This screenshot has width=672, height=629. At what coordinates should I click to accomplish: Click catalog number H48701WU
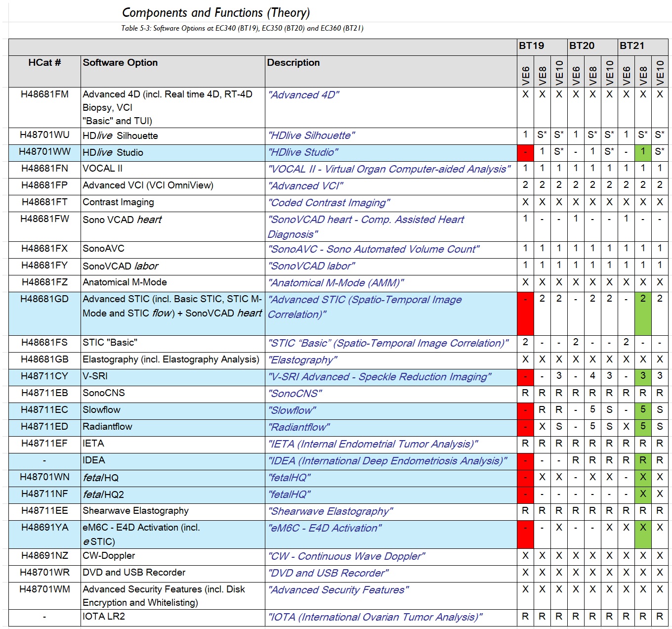(x=44, y=135)
